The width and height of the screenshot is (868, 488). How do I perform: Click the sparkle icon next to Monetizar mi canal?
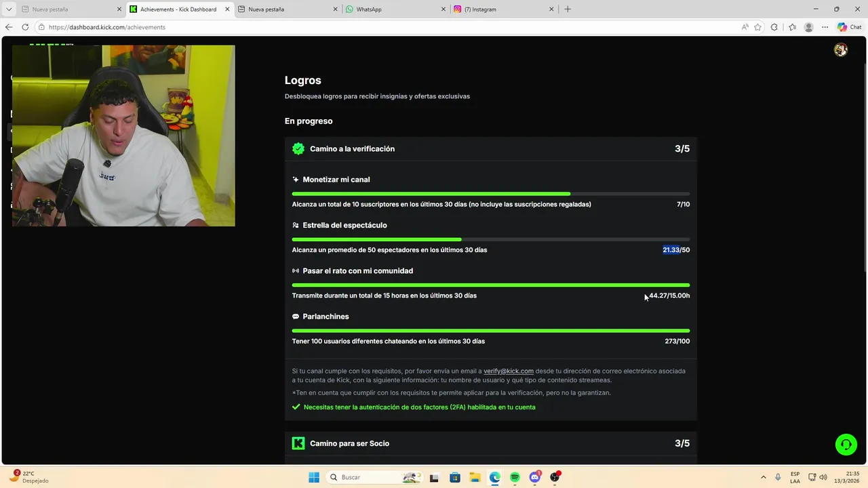[296, 180]
